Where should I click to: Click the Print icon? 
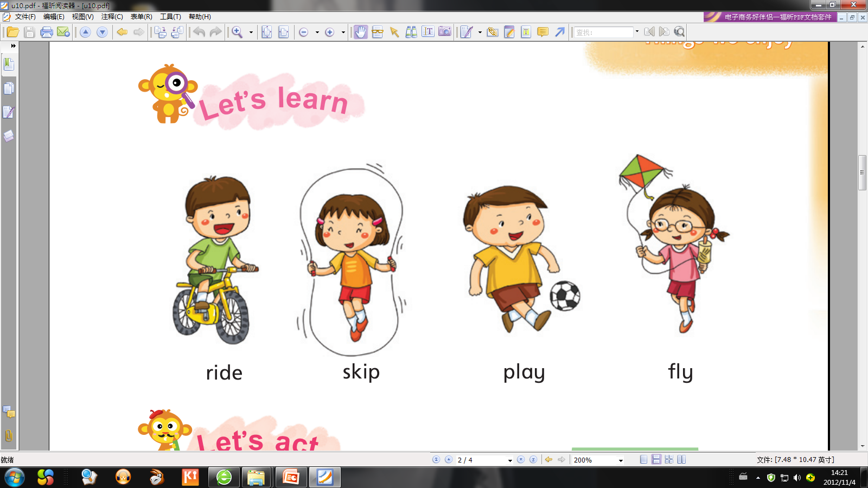(x=47, y=32)
